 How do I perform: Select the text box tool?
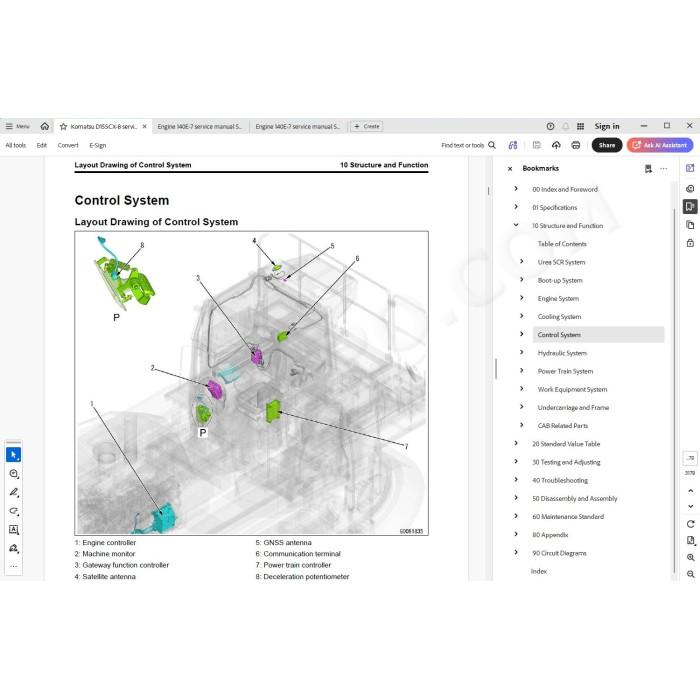[13, 529]
